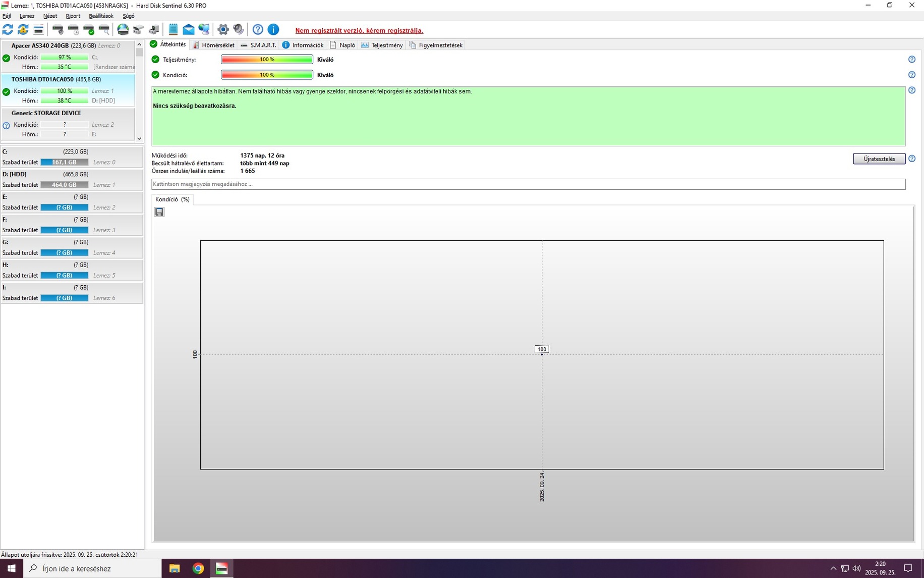Select the E: partition entry

tap(72, 202)
